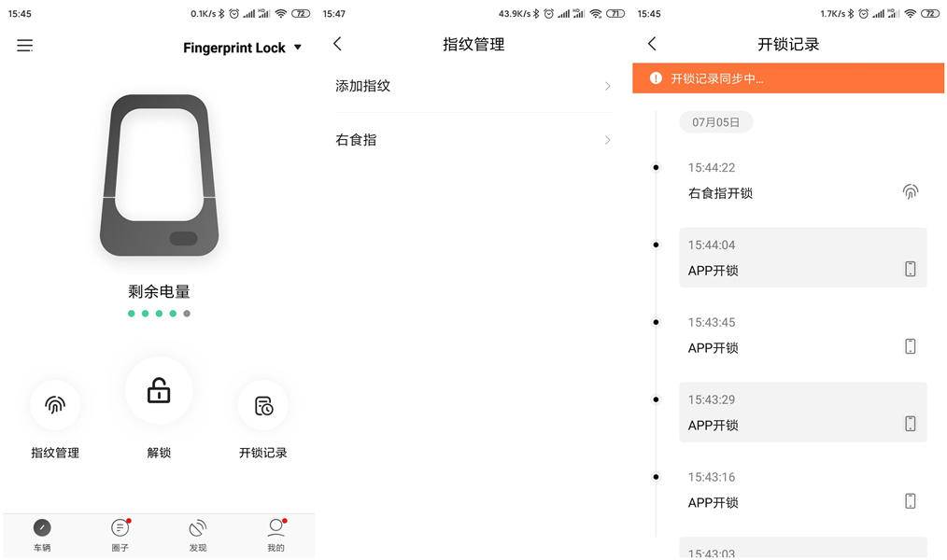Tap the back arrow on 开锁记录 page

651,43
